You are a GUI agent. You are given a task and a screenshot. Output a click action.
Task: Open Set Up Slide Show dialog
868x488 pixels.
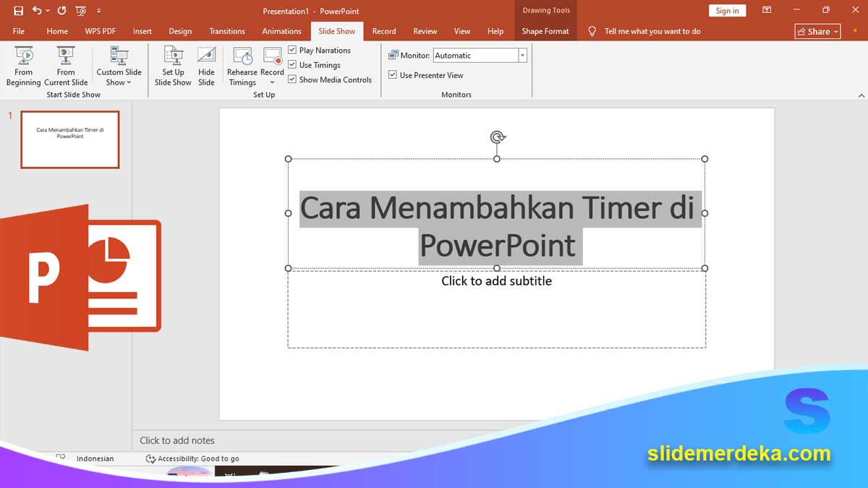tap(173, 66)
